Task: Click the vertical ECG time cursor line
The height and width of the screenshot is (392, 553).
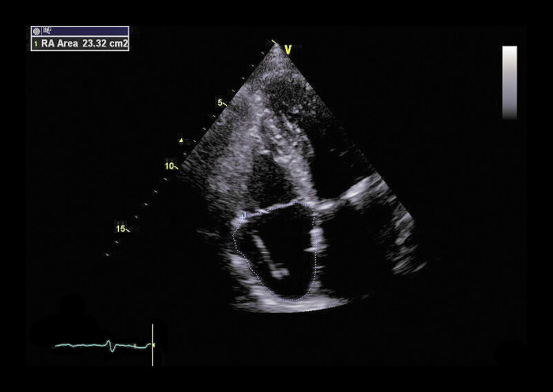Action: click(152, 345)
